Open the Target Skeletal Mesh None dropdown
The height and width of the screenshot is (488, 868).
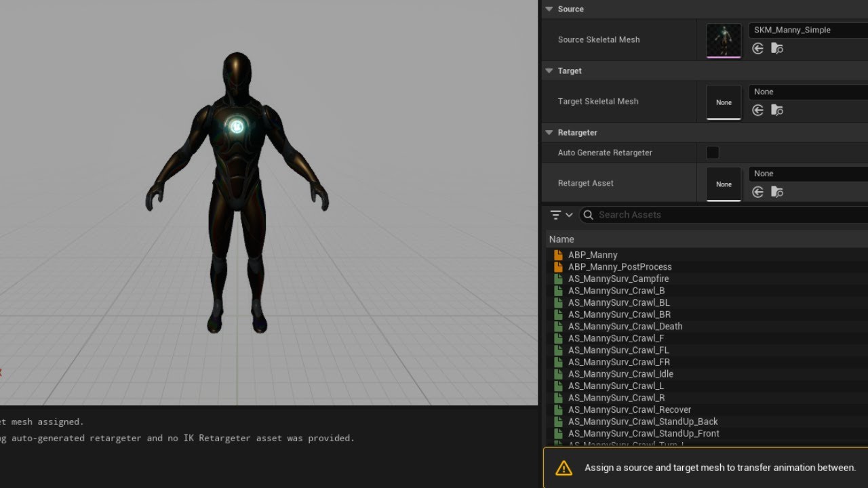click(x=808, y=91)
